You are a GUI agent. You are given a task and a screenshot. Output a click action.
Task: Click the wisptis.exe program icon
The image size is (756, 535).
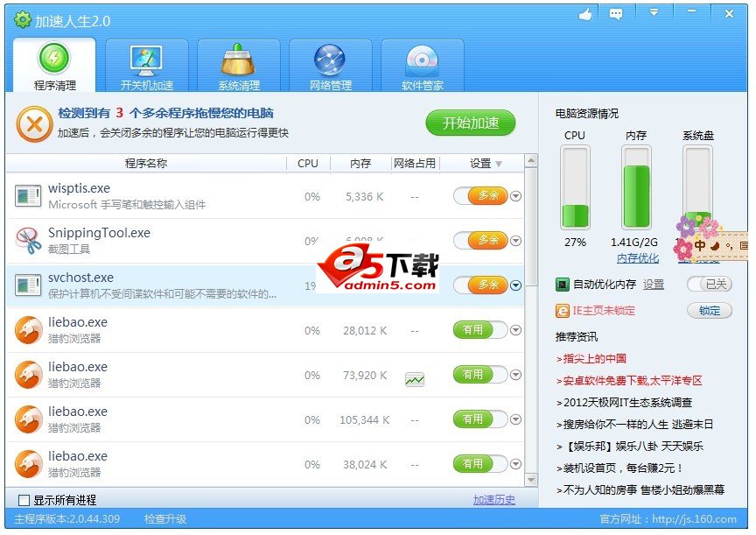28,196
